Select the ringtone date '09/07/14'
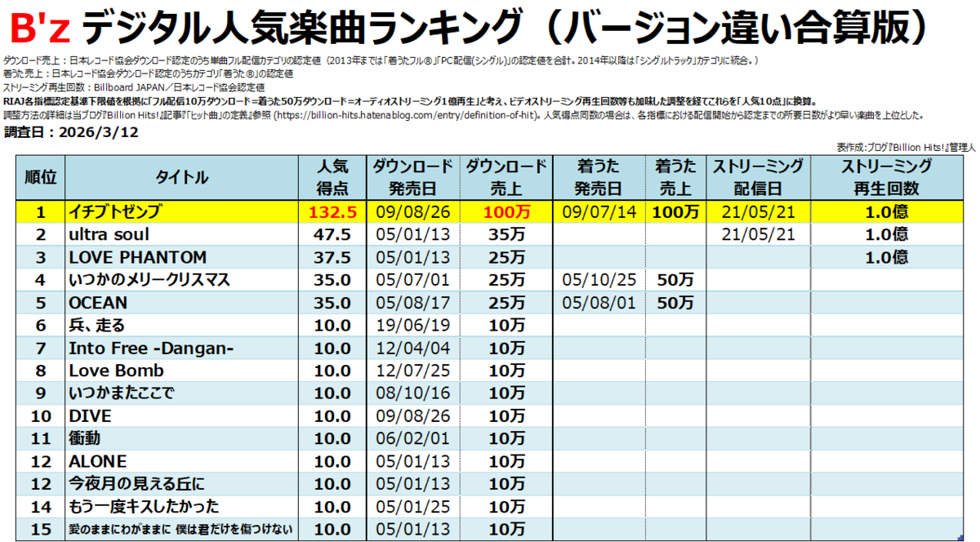This screenshot has height=542, width=980. coord(600,212)
